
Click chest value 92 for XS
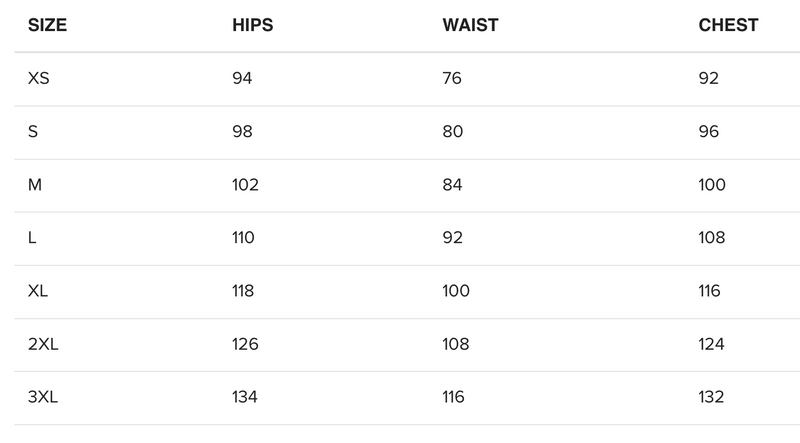708,79
